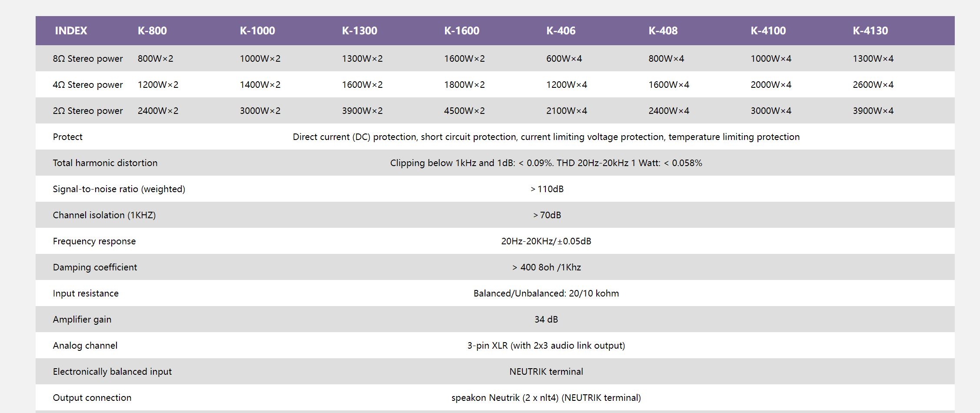
Task: Select the > 110dB signal-to-noise value
Action: point(547,189)
